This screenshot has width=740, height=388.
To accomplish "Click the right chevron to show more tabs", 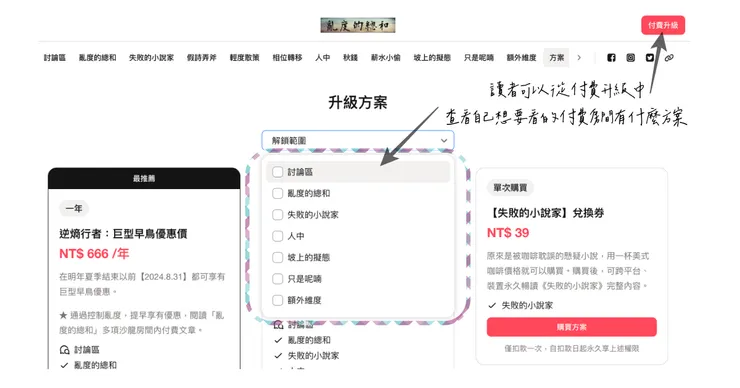I will point(579,58).
